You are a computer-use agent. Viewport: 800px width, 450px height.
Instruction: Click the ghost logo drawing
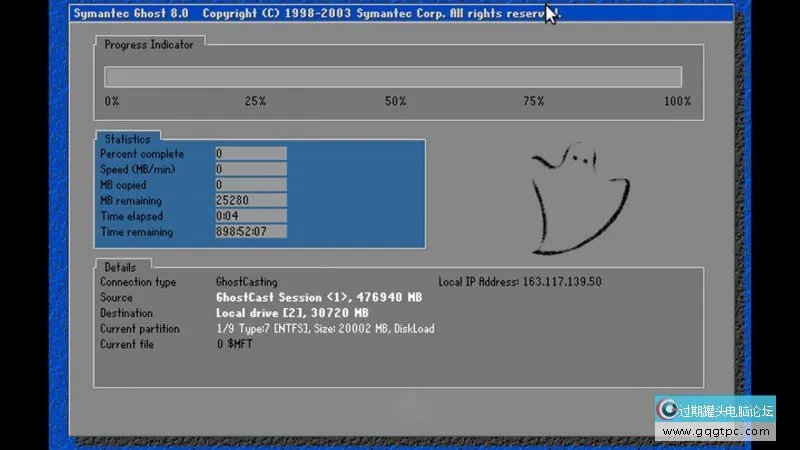pyautogui.click(x=580, y=198)
